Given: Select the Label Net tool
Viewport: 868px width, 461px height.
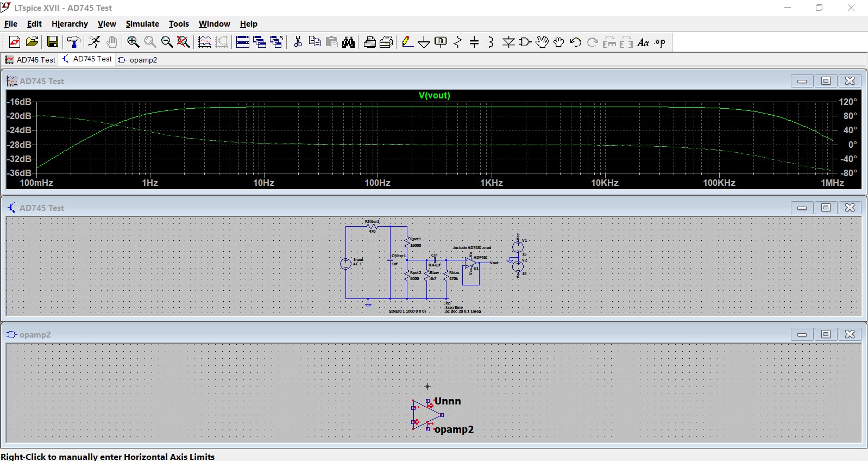Looking at the screenshot, I should coord(441,42).
